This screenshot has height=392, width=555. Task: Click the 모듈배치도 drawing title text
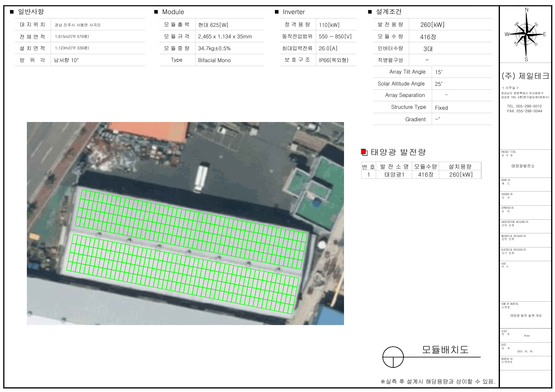click(x=445, y=350)
